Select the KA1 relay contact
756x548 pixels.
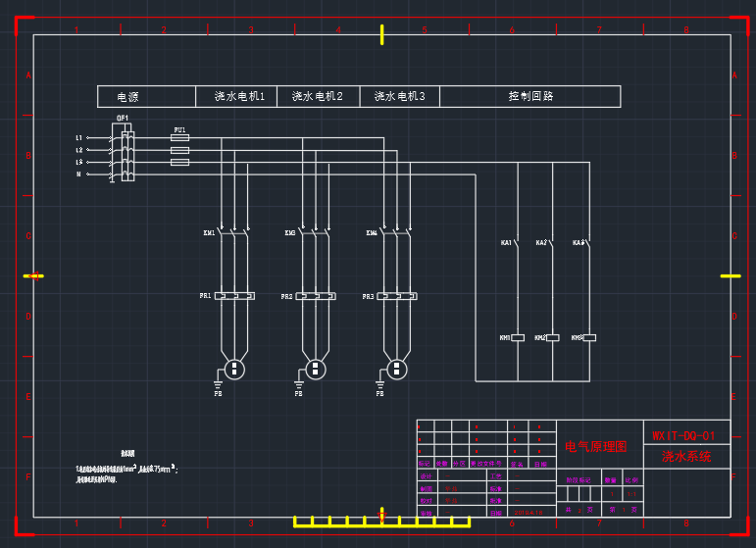(517, 242)
